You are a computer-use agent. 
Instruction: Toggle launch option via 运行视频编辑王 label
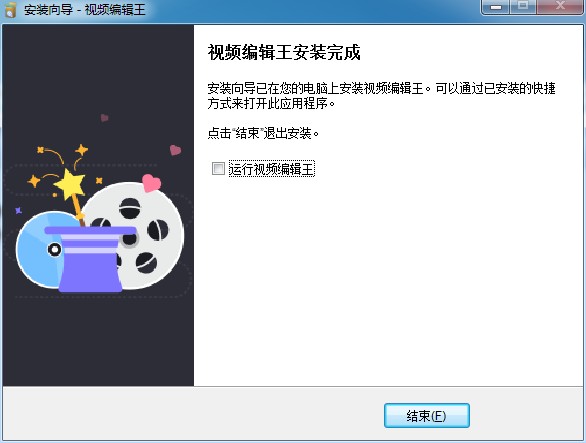[271, 169]
